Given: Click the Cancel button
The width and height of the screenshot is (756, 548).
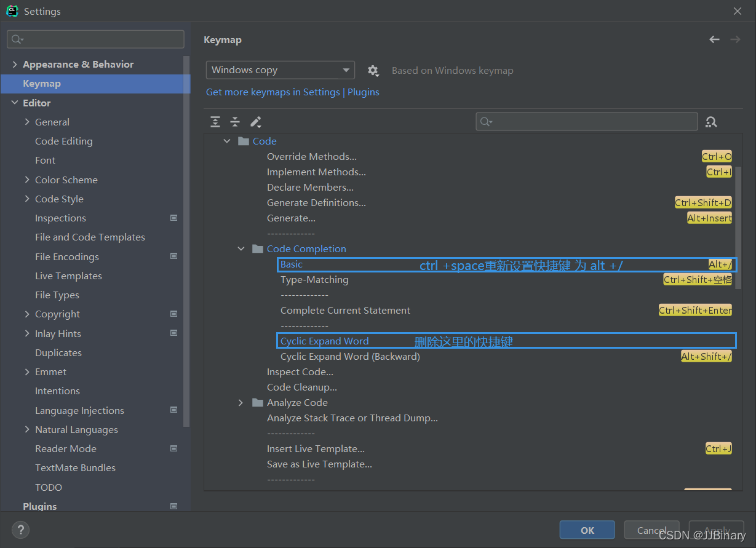Looking at the screenshot, I should (x=652, y=530).
